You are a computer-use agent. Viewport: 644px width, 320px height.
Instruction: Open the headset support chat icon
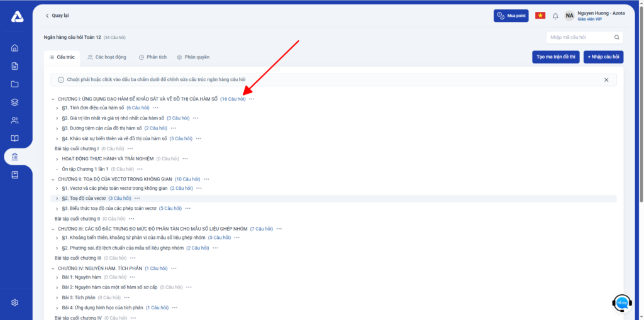[x=622, y=303]
